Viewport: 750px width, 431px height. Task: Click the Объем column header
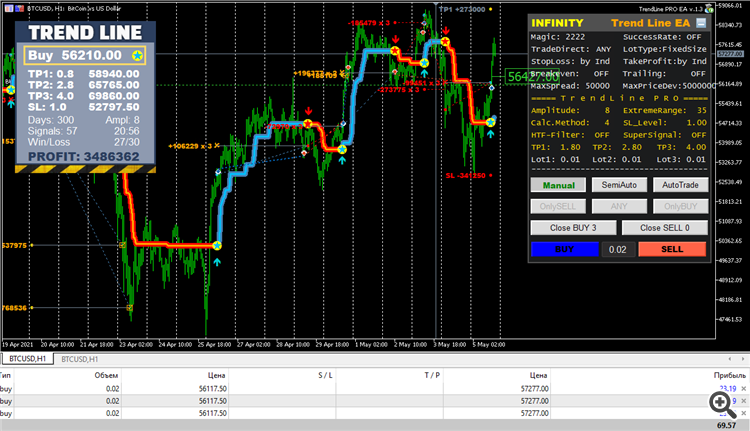pos(106,375)
